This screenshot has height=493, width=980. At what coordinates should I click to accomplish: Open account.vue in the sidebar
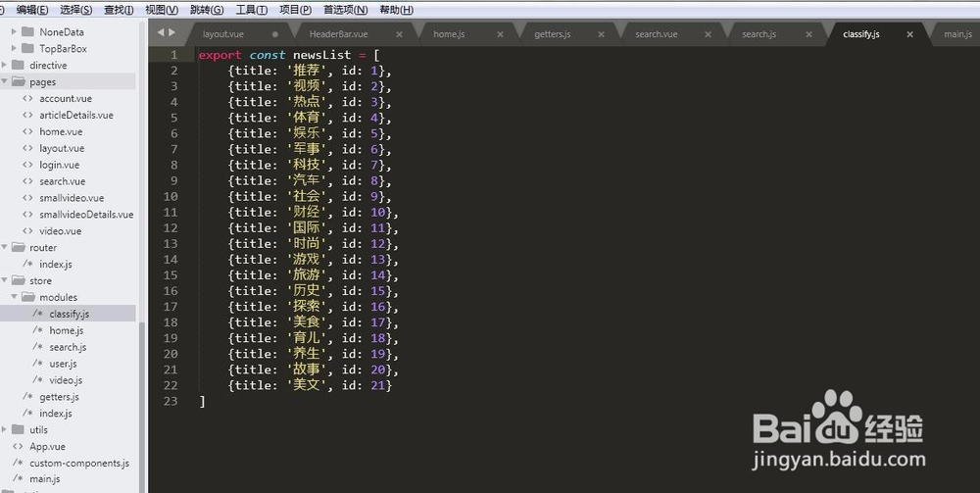click(66, 98)
